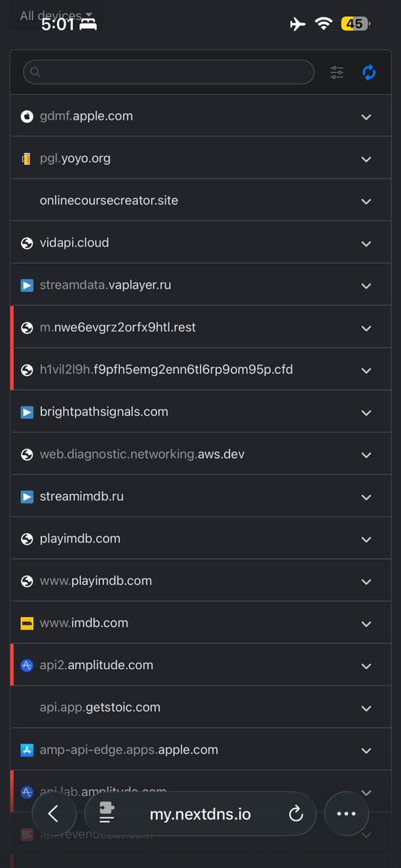Click the Amplitude icon beside api2.amplitude.com
This screenshot has height=868, width=401.
(x=27, y=665)
